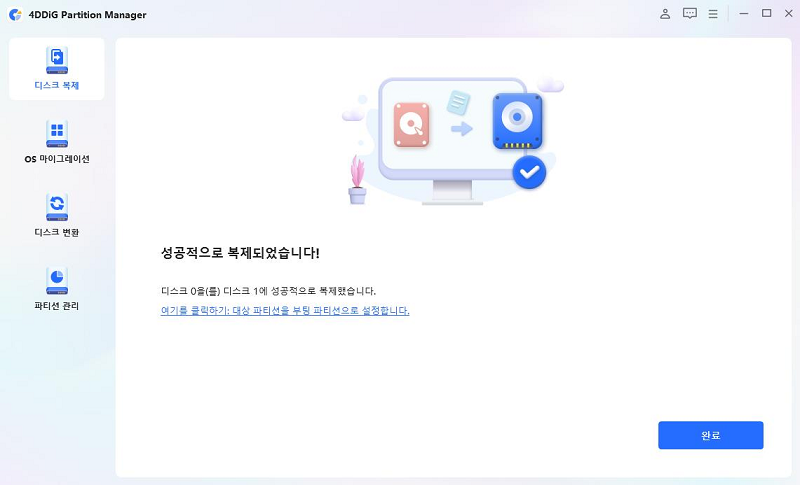Click the blue 완료 button

pyautogui.click(x=711, y=435)
